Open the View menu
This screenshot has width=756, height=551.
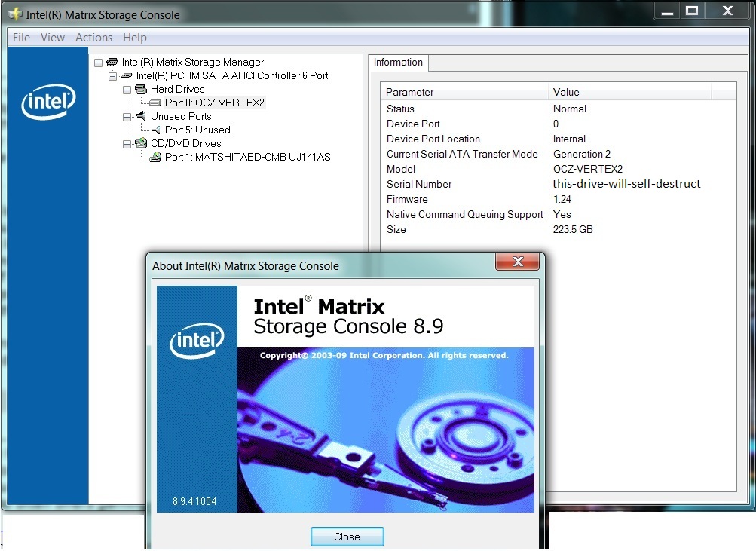53,38
